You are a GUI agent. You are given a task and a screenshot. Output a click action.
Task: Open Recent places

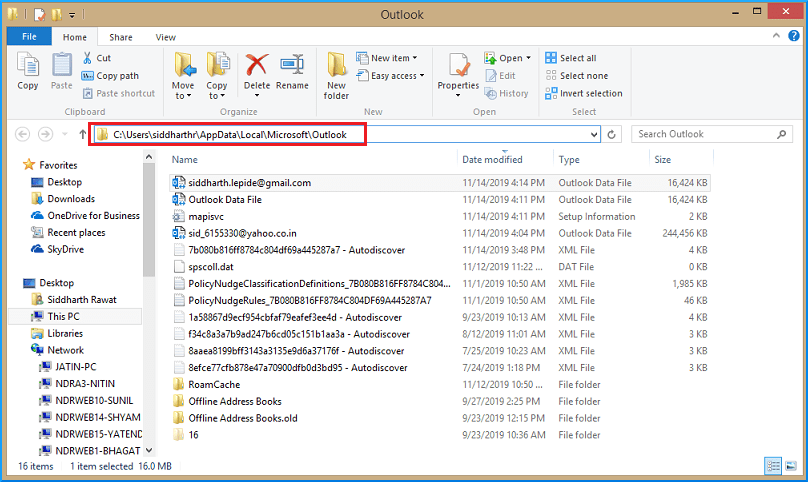pyautogui.click(x=68, y=232)
